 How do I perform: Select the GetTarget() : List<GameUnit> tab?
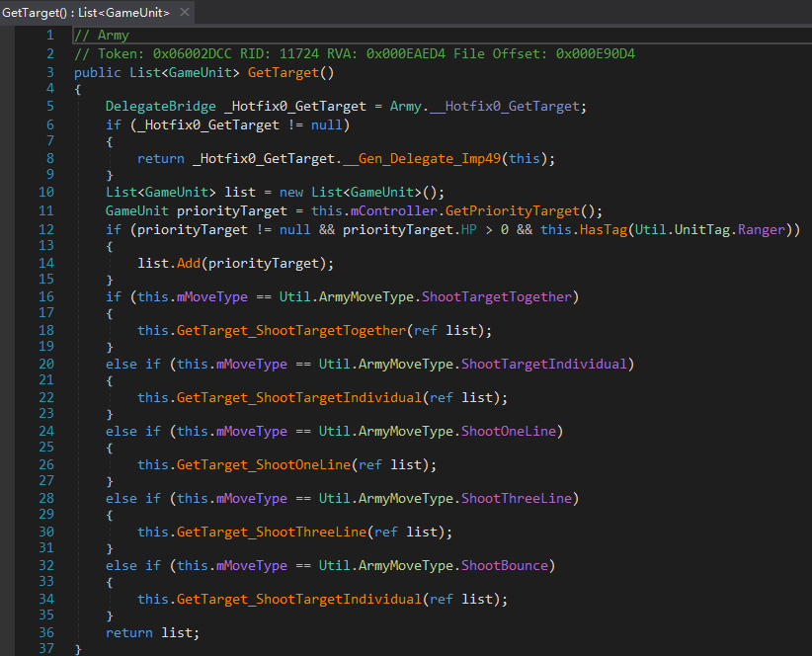tap(86, 13)
